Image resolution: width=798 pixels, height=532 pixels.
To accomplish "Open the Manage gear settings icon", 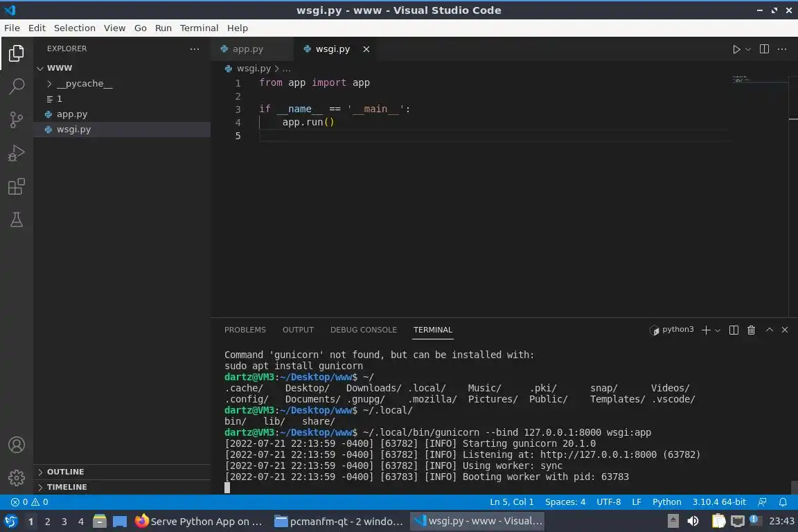I will (17, 478).
